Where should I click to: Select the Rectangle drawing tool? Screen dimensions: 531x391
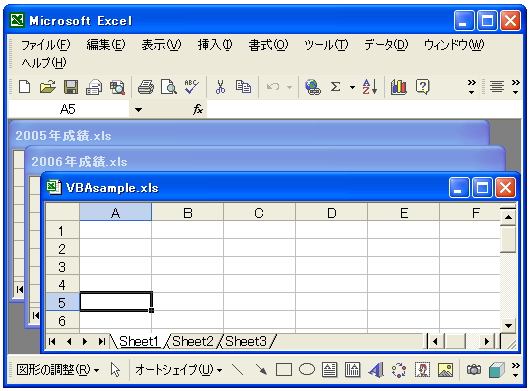pos(284,370)
